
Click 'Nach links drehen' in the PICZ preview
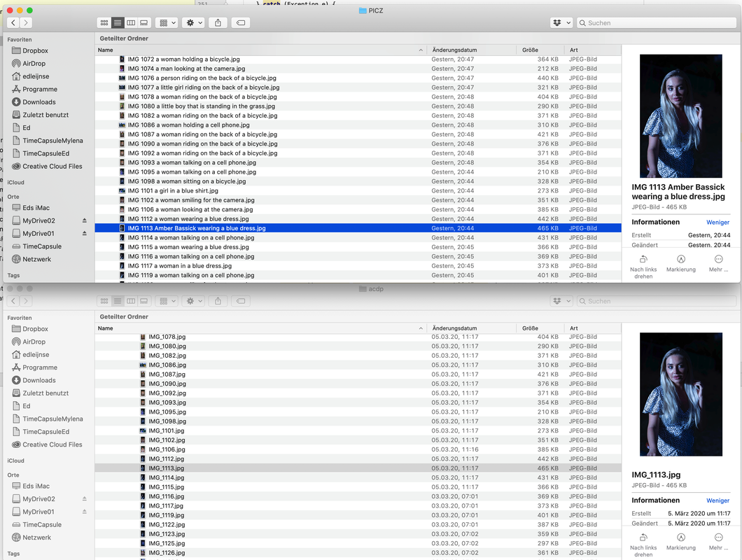click(x=643, y=263)
